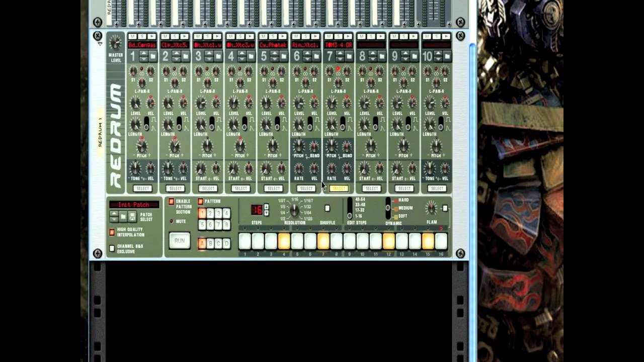Activate step 1 pad
The width and height of the screenshot is (644, 362).
pos(245,241)
